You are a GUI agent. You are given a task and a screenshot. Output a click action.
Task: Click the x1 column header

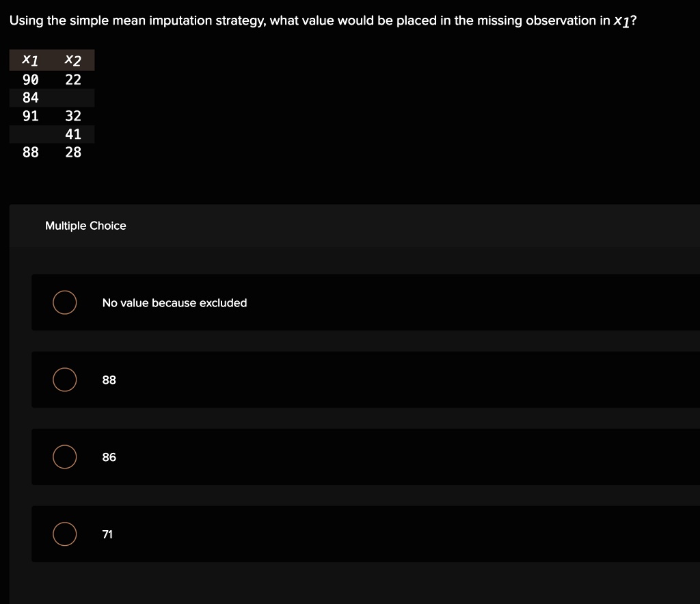[x=29, y=60]
